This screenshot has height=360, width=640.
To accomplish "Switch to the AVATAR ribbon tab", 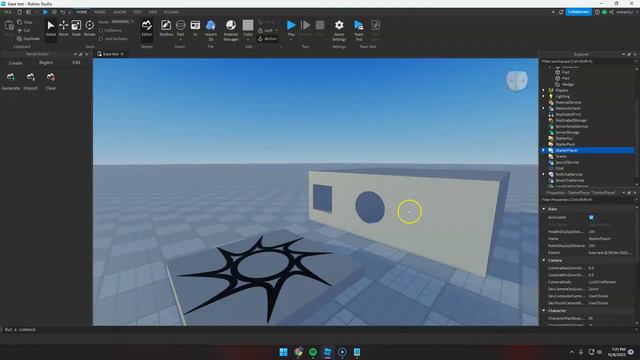I will [120, 12].
